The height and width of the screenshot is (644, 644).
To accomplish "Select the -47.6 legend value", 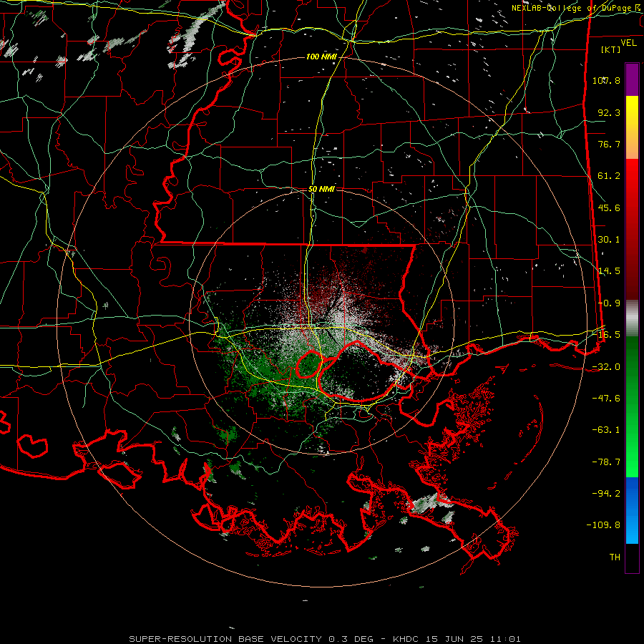I will 606,399.
